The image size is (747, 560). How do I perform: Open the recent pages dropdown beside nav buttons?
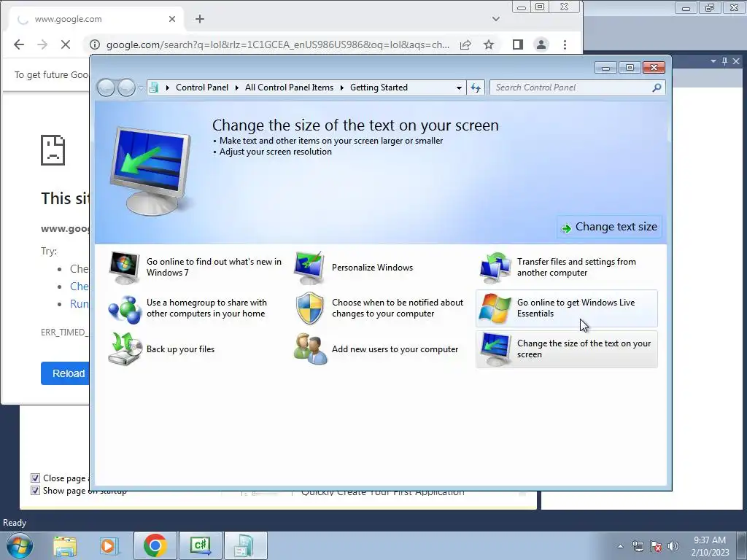141,88
